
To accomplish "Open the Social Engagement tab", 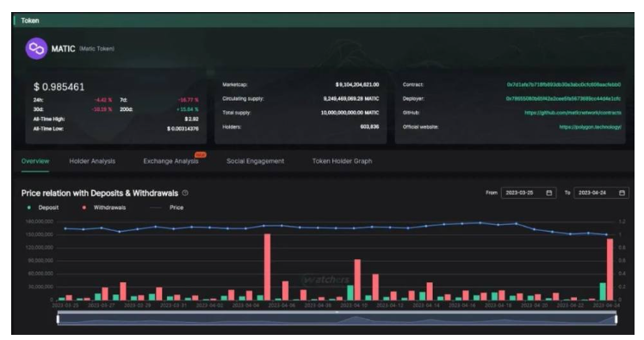I will [255, 161].
